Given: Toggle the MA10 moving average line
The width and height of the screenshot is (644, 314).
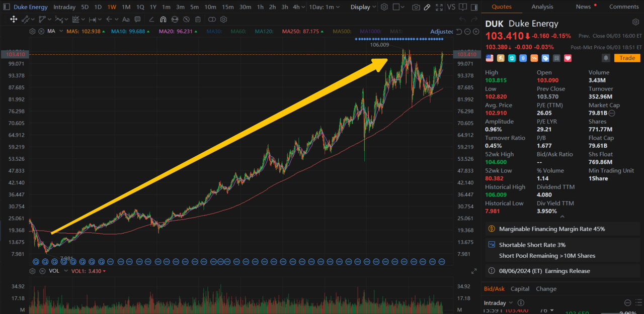Looking at the screenshot, I should [x=130, y=31].
